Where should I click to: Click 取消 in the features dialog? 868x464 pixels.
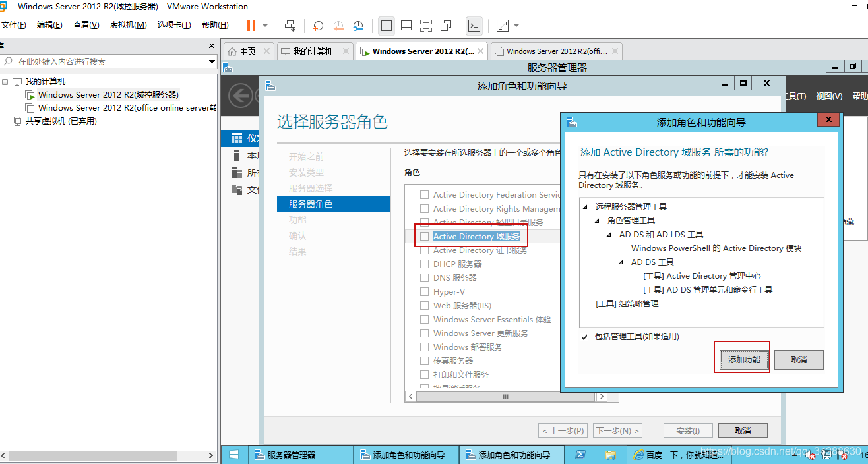[799, 360]
